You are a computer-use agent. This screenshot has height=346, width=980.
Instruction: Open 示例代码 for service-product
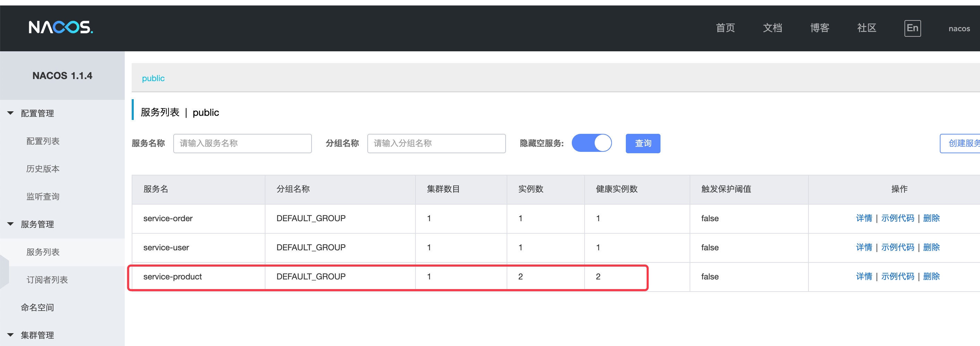898,276
